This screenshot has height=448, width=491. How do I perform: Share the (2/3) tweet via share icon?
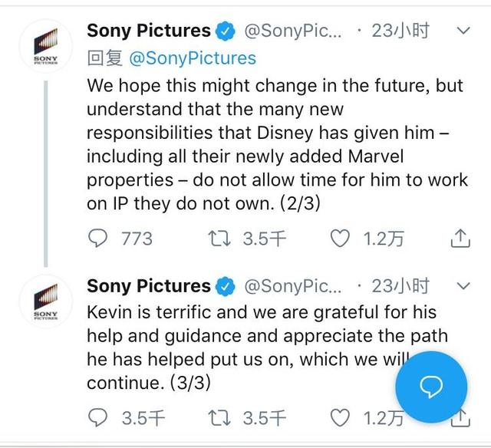tap(460, 239)
